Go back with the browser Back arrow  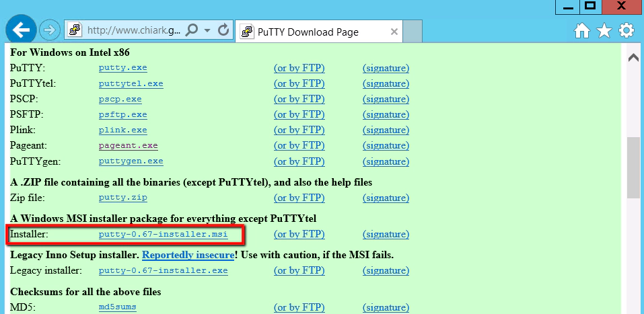(x=21, y=30)
